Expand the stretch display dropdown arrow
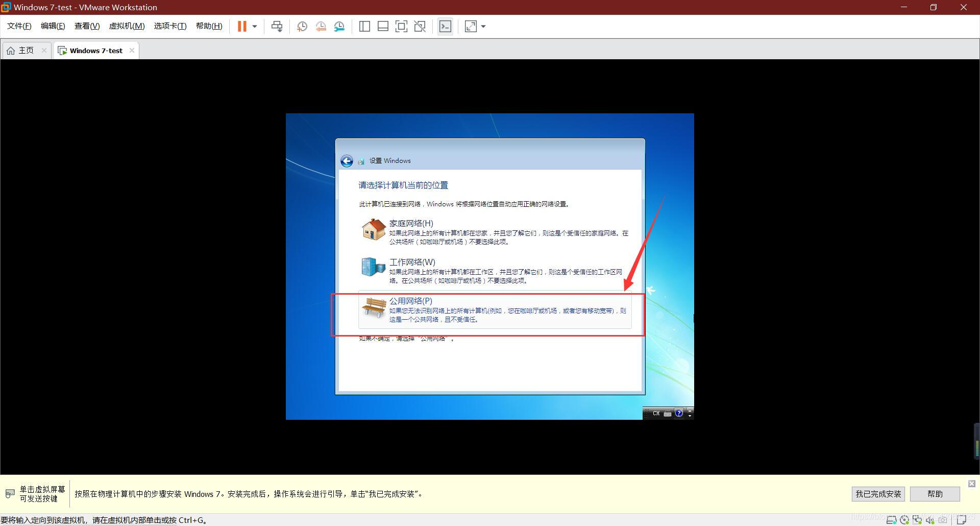 coord(483,26)
